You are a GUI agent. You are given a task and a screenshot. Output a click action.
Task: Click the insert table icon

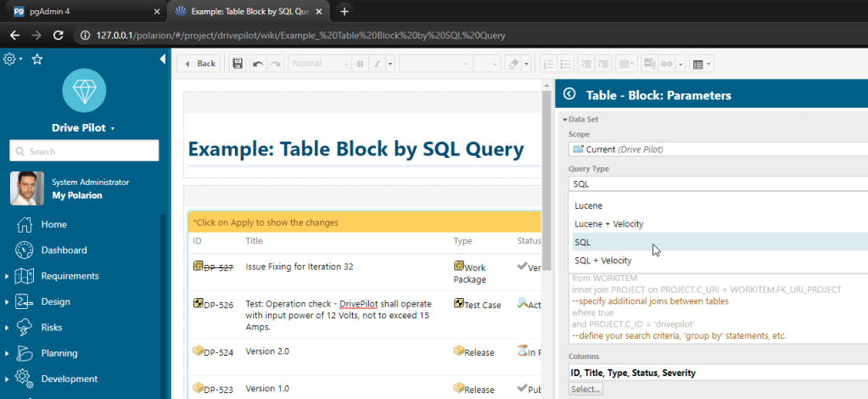pyautogui.click(x=697, y=64)
